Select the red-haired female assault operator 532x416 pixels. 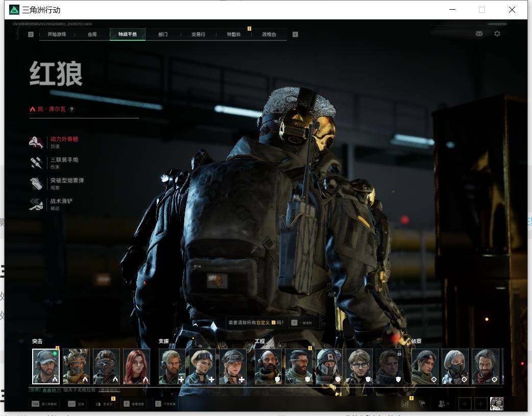click(x=136, y=366)
